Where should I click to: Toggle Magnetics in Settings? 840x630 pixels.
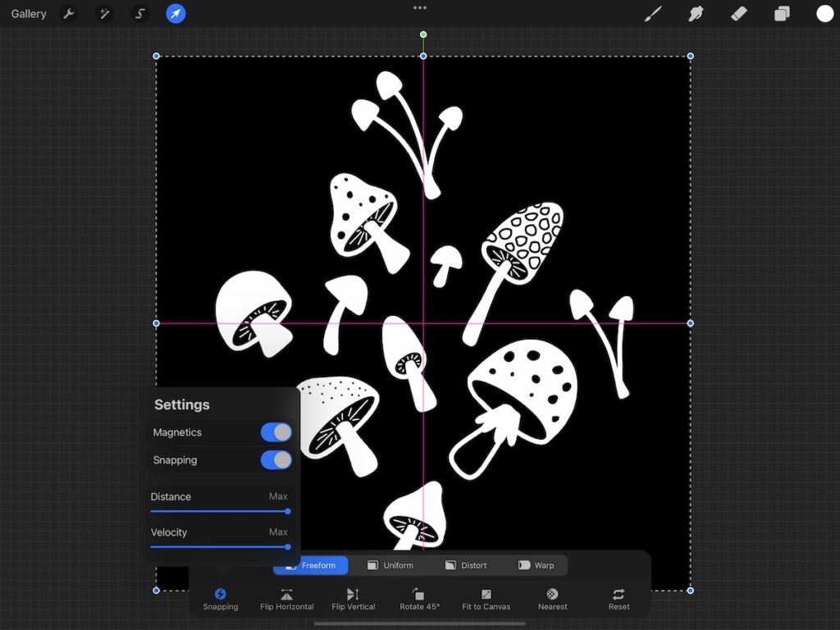(276, 432)
